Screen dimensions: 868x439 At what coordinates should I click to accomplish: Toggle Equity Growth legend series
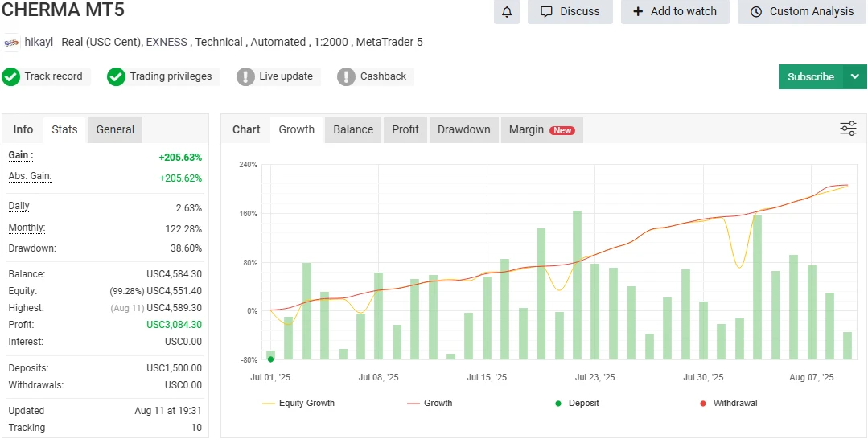298,403
